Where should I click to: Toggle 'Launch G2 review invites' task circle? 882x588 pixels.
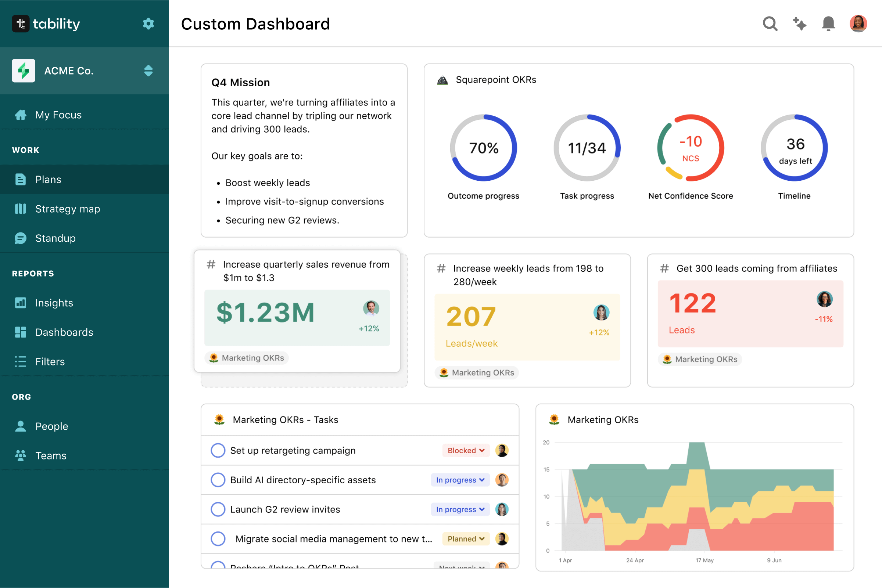click(x=218, y=509)
